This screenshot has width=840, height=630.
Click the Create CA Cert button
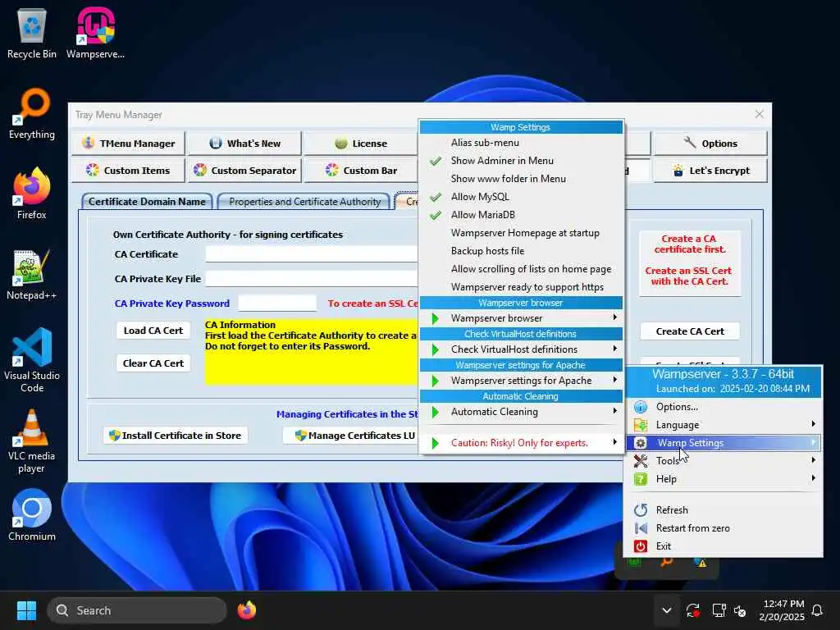click(x=690, y=331)
